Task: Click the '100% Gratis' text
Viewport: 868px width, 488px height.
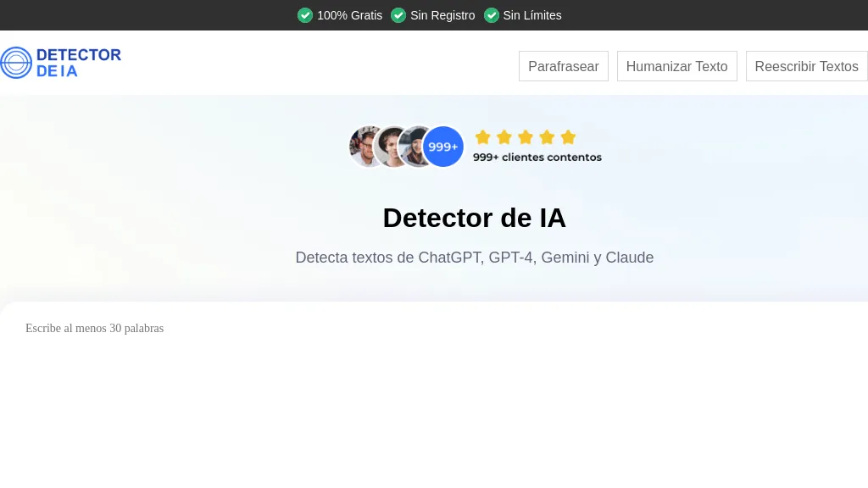Action: pyautogui.click(x=350, y=15)
